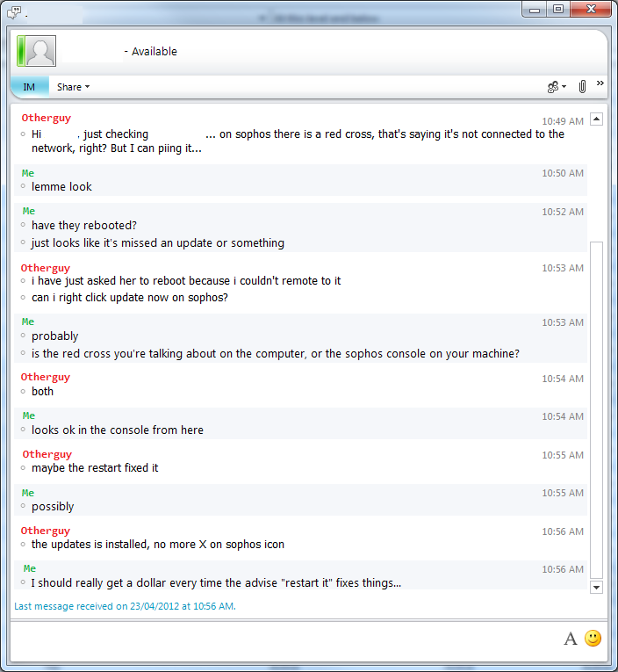Click in the message input box
The image size is (618, 672).
281,639
